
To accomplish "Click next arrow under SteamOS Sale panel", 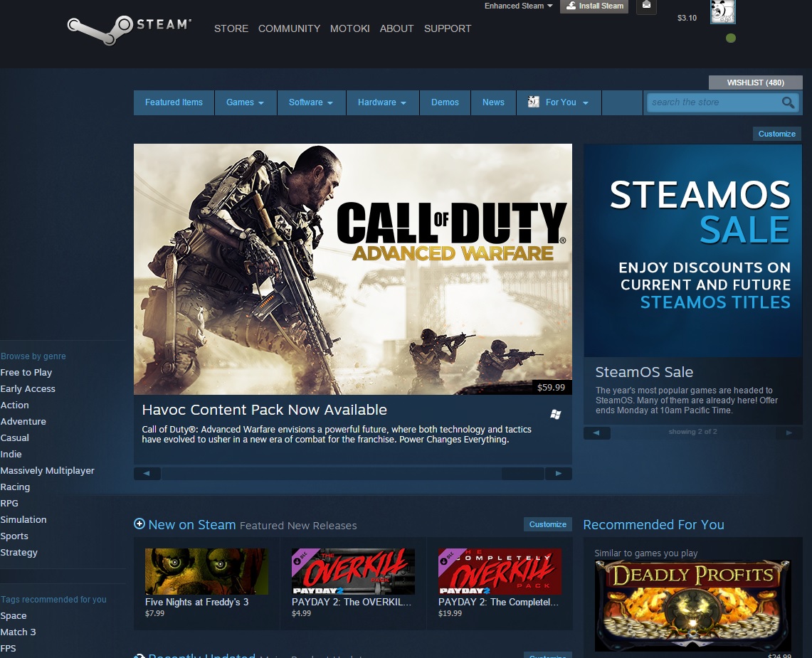I will pos(789,433).
